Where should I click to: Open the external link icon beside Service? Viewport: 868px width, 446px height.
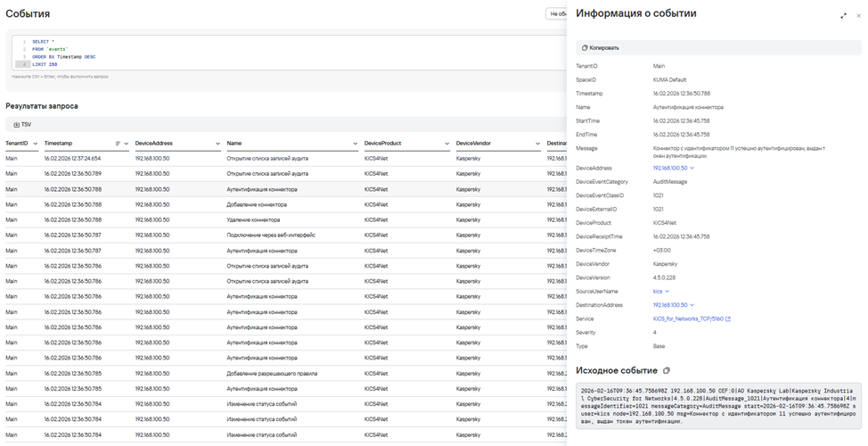point(728,318)
